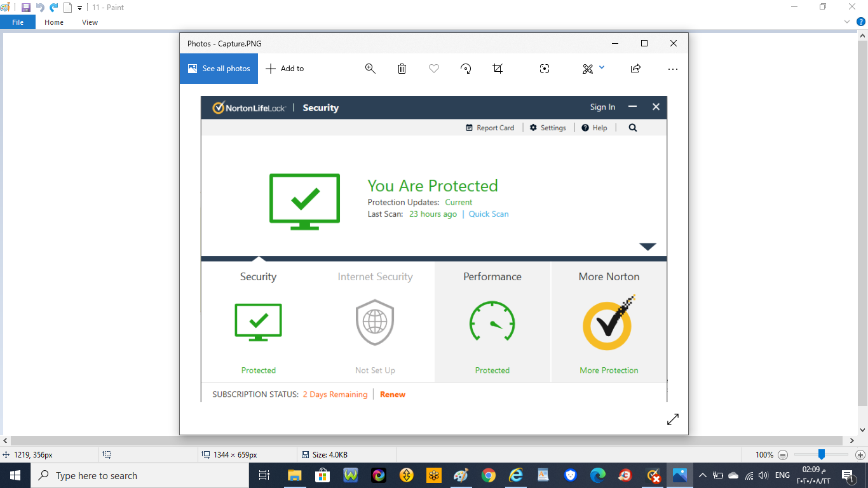The image size is (868, 488).
Task: Select the Performance tab
Action: 492,322
